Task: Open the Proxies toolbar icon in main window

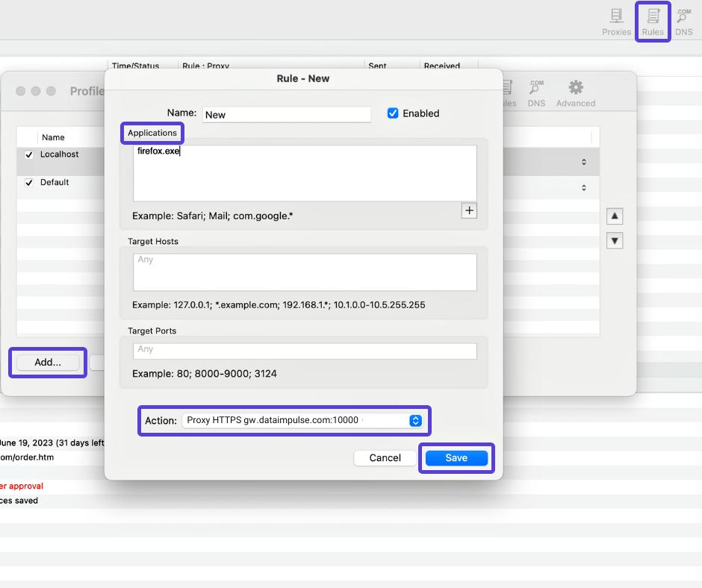Action: 616,22
